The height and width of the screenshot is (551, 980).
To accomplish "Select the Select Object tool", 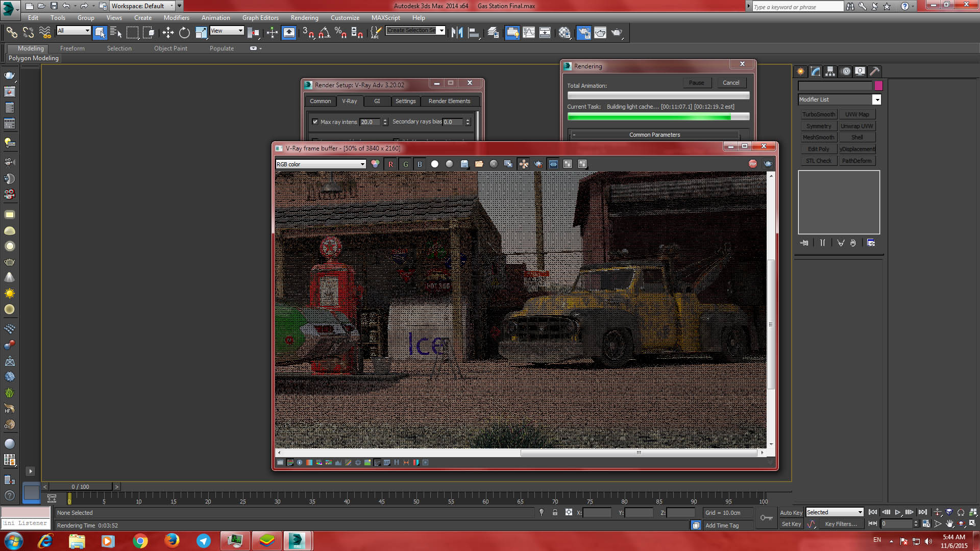I will coord(100,33).
